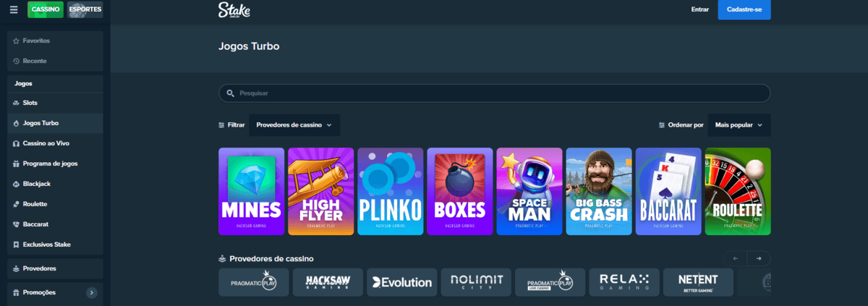868x306 pixels.
Task: Expand the Promoções chevron arrow
Action: pyautogui.click(x=92, y=292)
